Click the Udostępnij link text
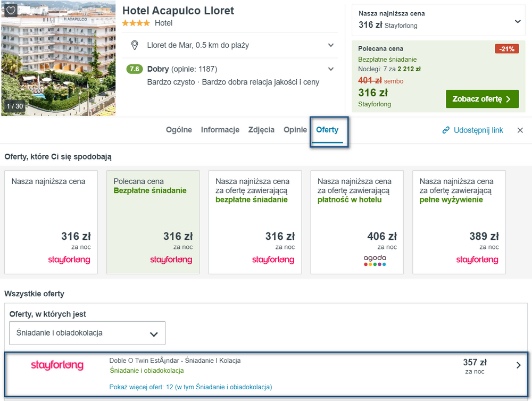The height and width of the screenshot is (401, 532). [x=478, y=130]
